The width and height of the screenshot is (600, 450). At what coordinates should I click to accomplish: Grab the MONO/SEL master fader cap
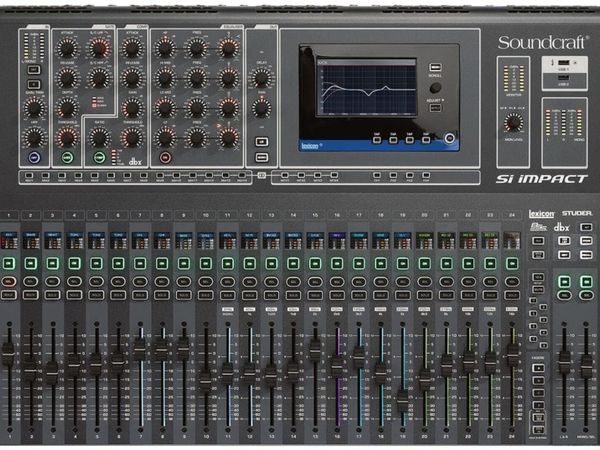[586, 366]
